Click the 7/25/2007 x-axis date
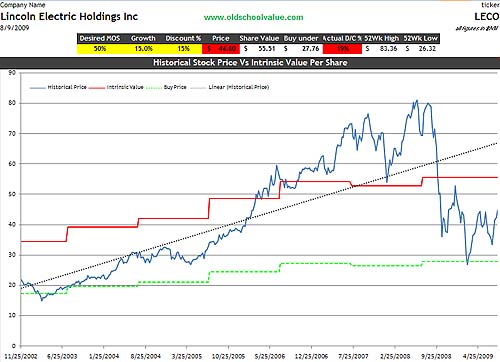The height and width of the screenshot is (362, 500). 353,356
